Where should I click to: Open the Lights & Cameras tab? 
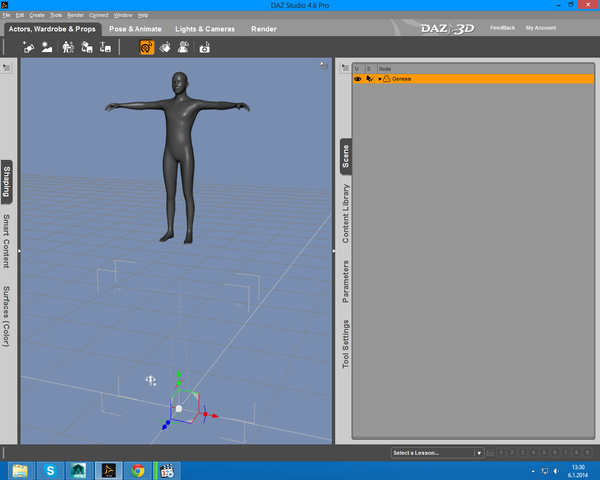point(206,29)
